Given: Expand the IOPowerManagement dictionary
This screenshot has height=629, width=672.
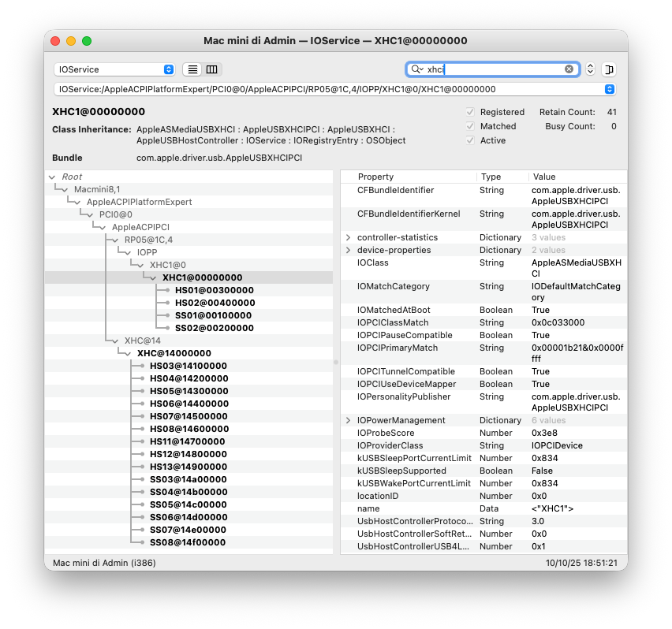Looking at the screenshot, I should click(x=348, y=420).
